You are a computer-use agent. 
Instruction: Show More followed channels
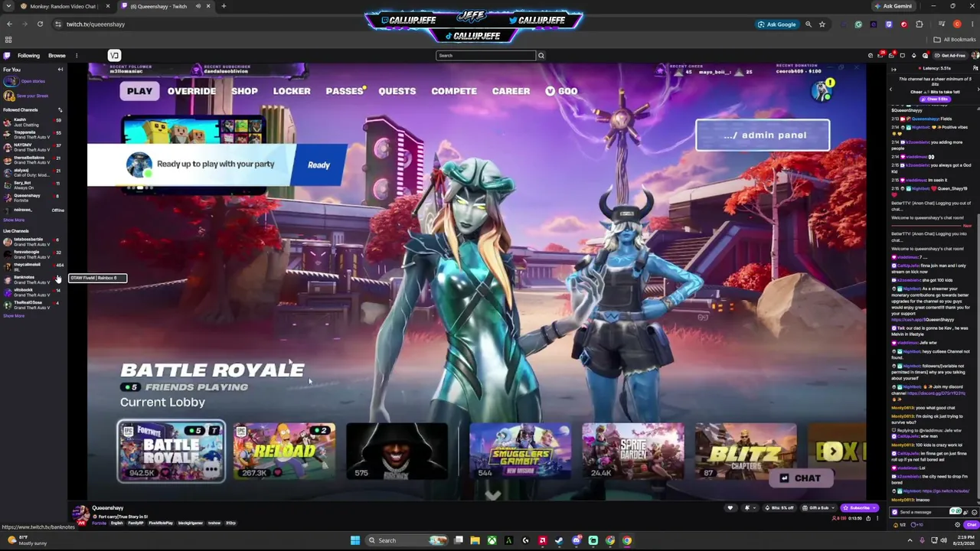(x=14, y=220)
